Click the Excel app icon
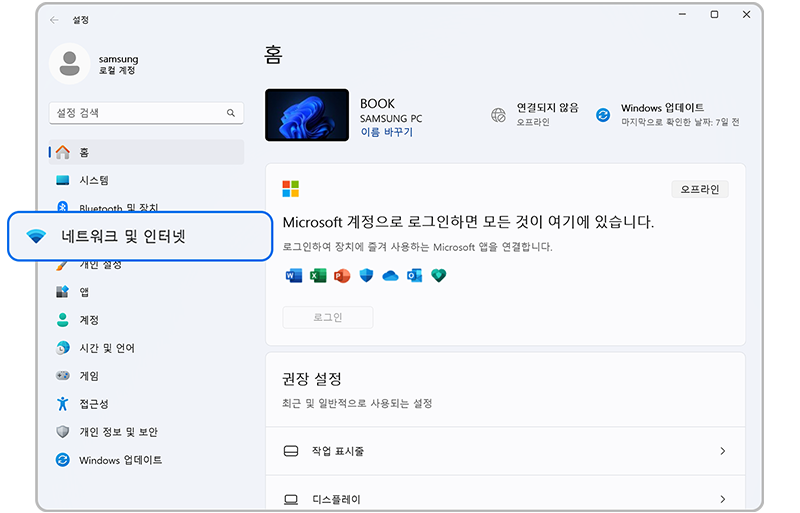Screen dimensions: 800x513 coord(318,276)
